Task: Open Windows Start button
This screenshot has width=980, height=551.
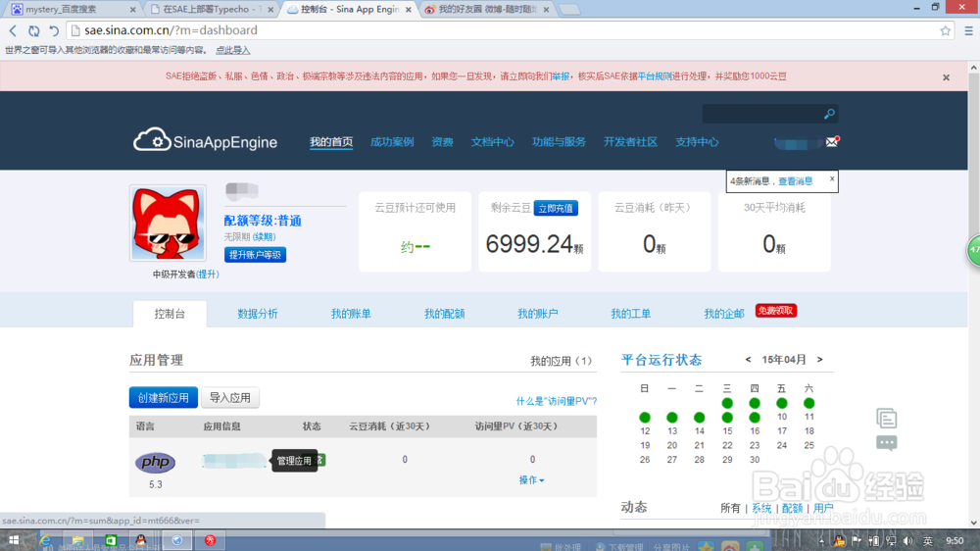Action: point(14,540)
